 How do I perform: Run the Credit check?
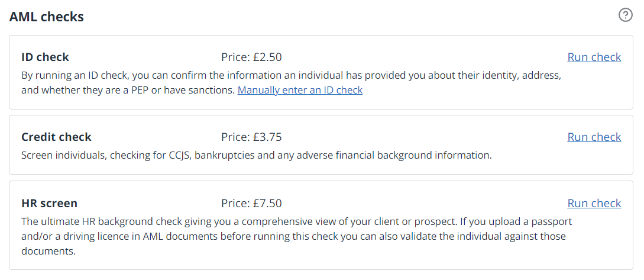click(594, 137)
